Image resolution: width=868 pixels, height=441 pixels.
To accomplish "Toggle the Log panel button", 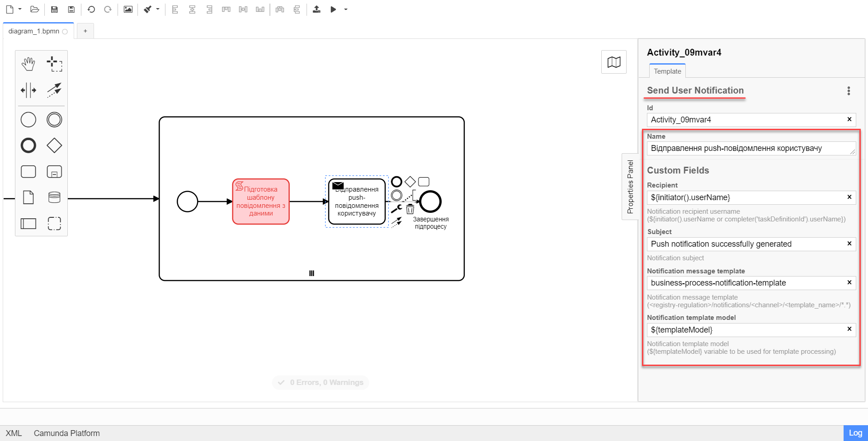I will [x=855, y=433].
